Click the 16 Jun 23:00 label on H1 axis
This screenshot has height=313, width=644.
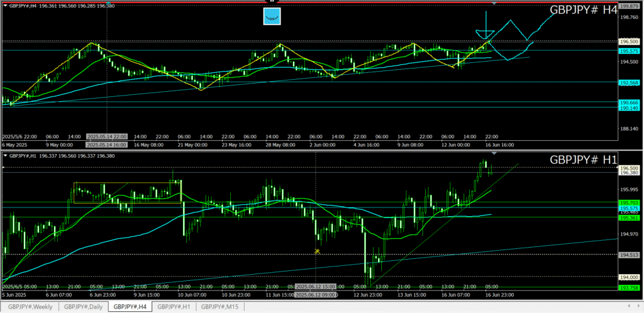point(500,295)
